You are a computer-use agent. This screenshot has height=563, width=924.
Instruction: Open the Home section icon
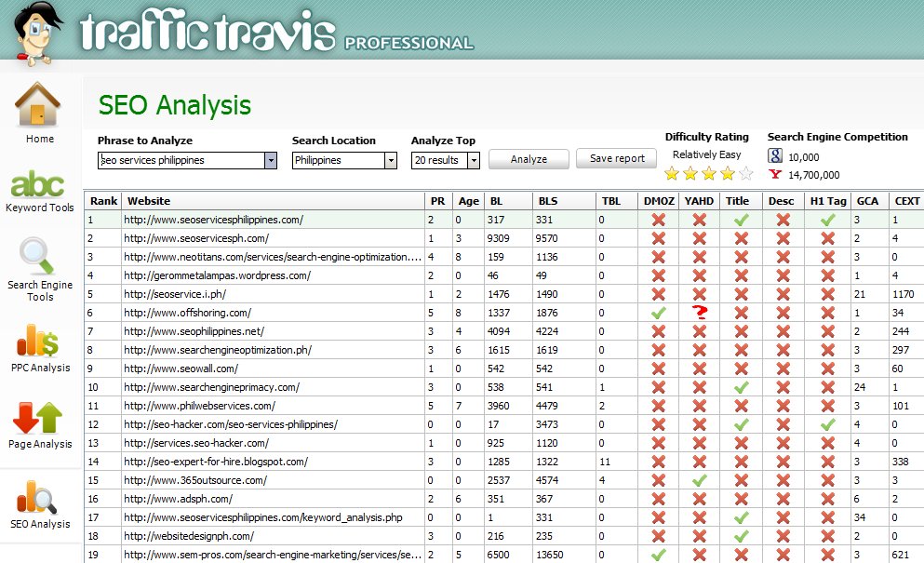point(39,105)
